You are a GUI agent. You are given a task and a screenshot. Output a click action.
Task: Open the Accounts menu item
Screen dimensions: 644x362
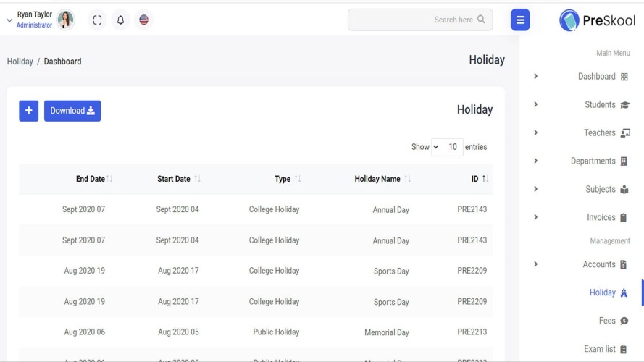[599, 264]
